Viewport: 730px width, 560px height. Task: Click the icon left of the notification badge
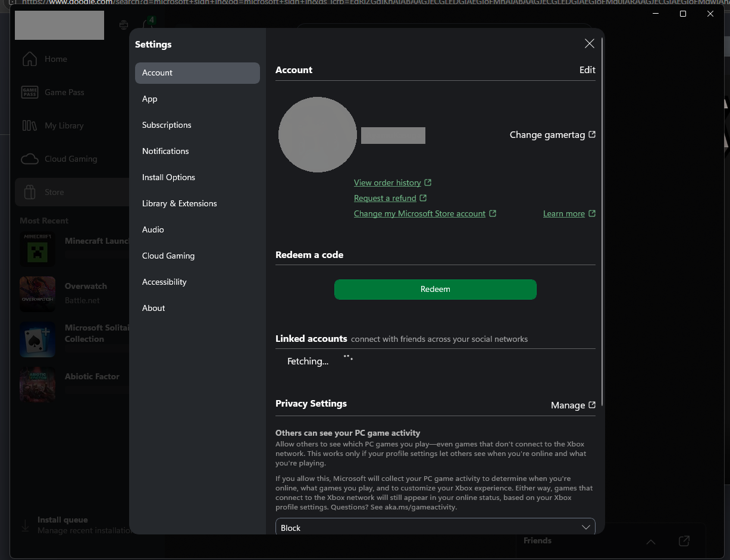coord(124,25)
